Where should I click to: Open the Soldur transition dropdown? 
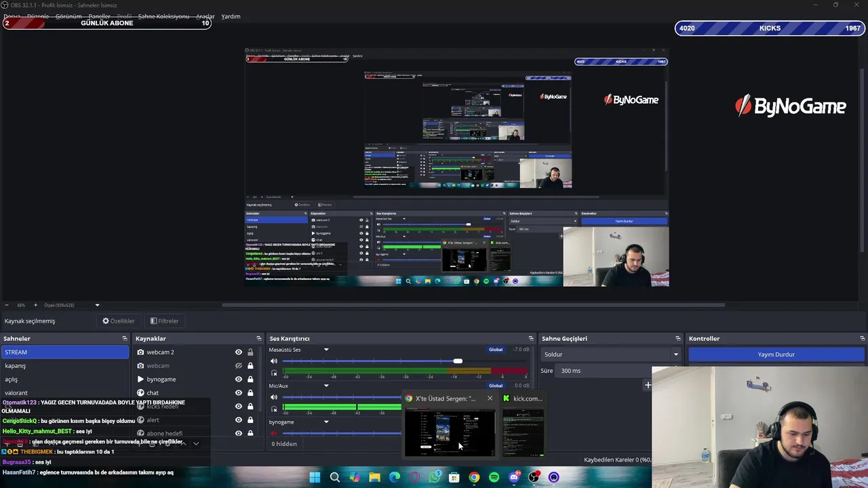click(611, 354)
